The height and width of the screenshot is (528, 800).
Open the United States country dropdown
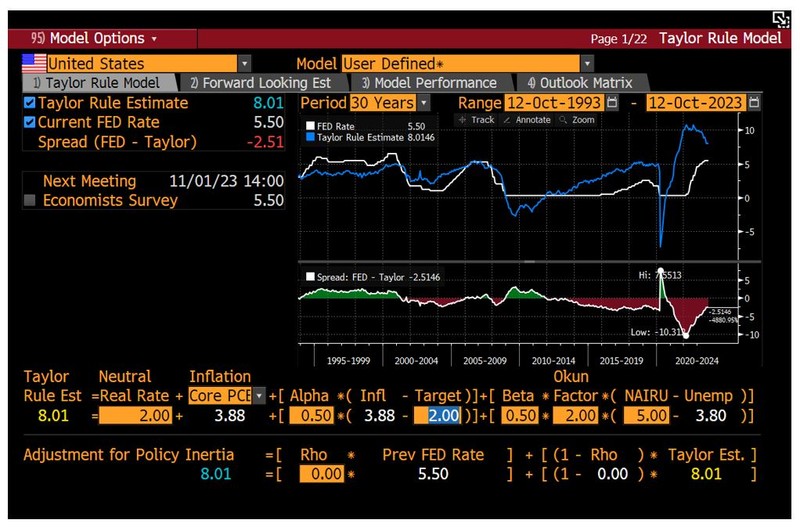point(245,63)
